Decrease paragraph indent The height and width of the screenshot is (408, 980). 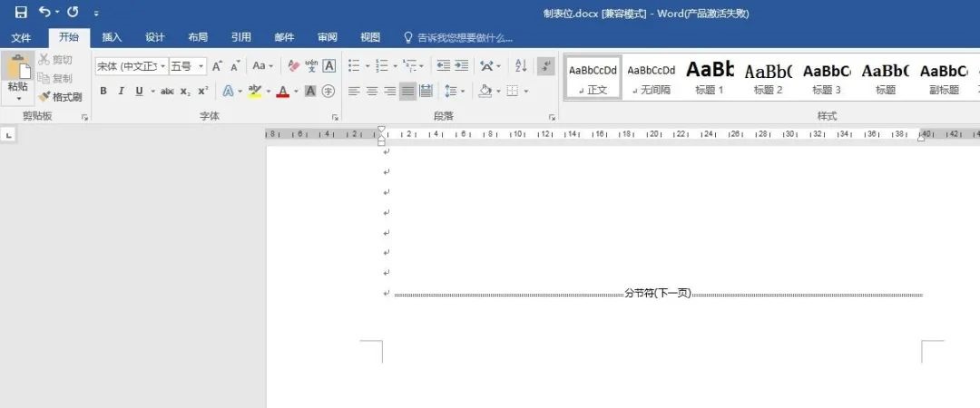[443, 65]
